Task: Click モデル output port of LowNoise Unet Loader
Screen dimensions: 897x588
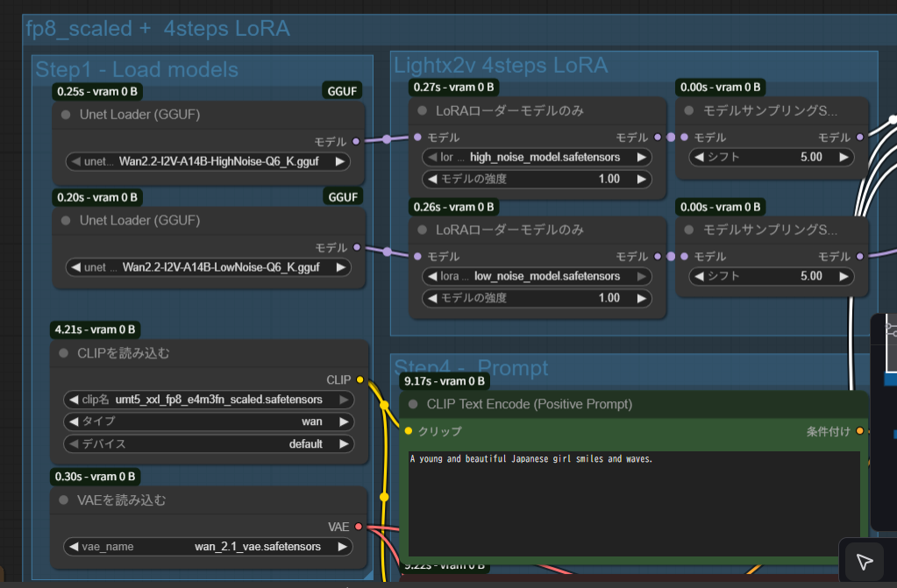Action: [x=357, y=248]
